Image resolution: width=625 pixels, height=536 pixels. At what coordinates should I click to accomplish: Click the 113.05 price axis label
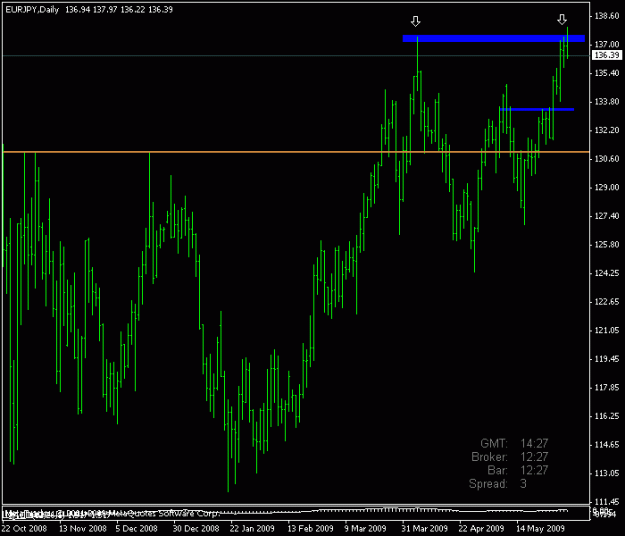(607, 473)
